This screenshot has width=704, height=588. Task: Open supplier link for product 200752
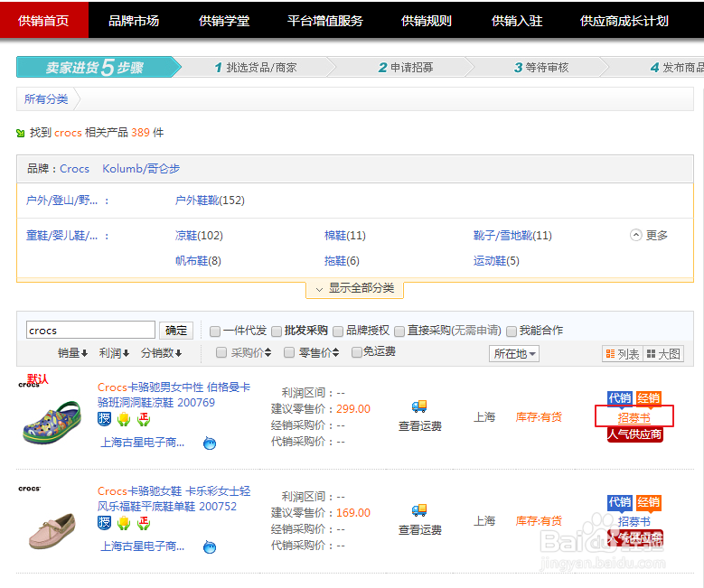coord(142,546)
